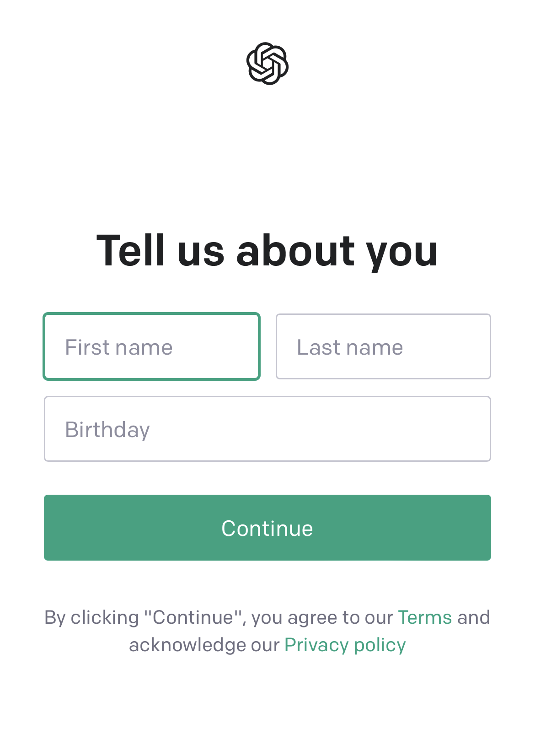Screen dimensions: 535x756
Task: Select the green-outlined name field
Action: point(151,346)
